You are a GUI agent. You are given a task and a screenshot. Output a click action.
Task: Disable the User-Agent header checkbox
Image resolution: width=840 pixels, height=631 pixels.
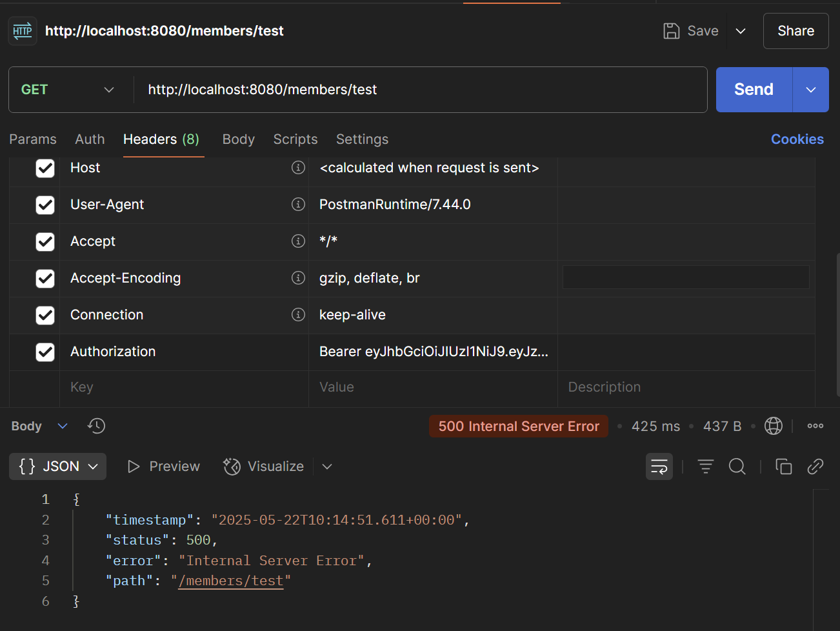click(x=45, y=205)
